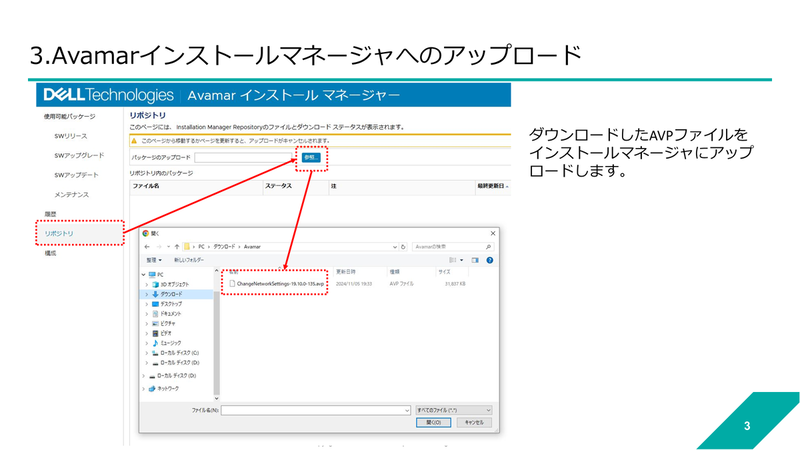
Task: Sort by the サイズ column in dialog
Action: coord(444,272)
